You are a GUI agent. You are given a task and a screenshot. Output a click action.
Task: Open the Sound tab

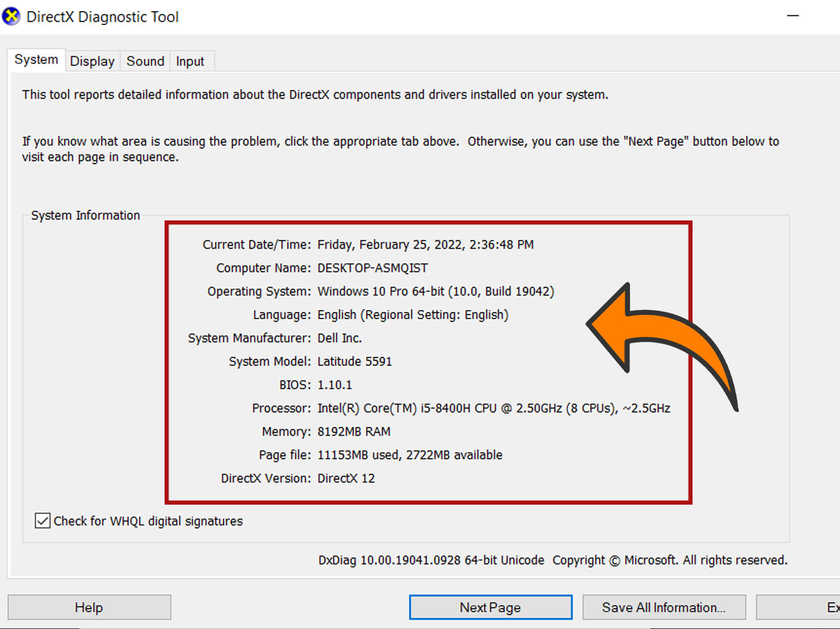145,61
